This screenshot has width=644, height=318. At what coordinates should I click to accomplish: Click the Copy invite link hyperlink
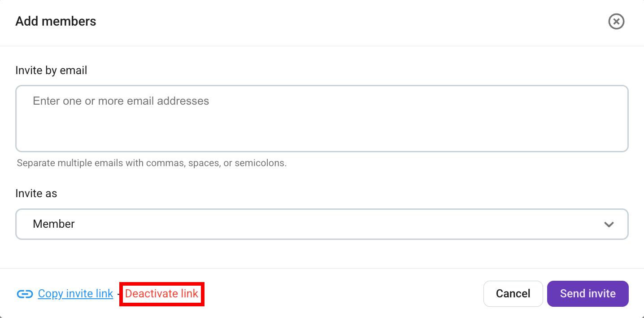(x=75, y=293)
